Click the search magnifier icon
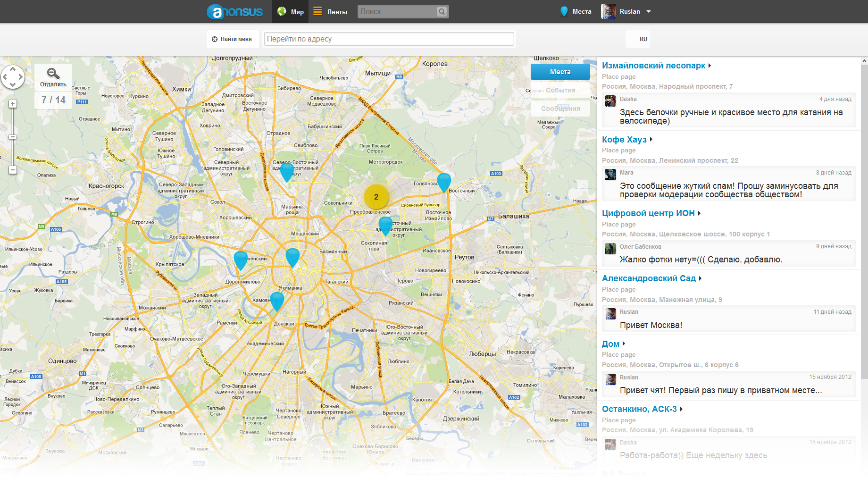 [x=442, y=12]
